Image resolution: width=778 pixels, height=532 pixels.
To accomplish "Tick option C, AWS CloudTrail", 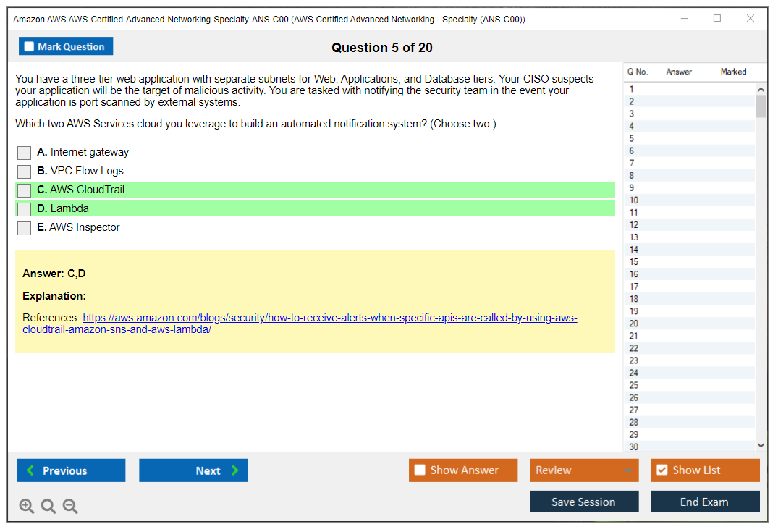I will (x=25, y=190).
